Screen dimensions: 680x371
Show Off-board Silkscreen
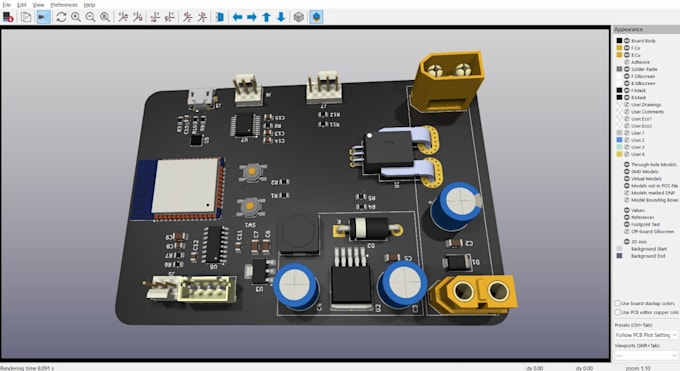(627, 231)
